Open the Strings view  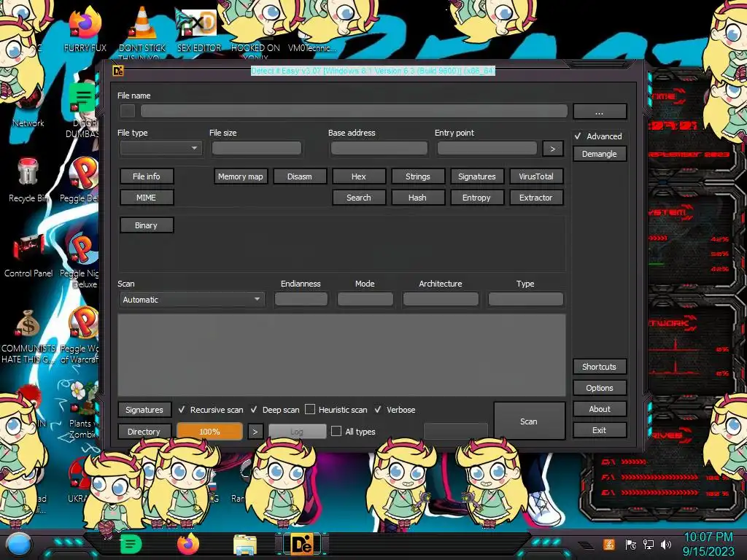[x=418, y=176]
